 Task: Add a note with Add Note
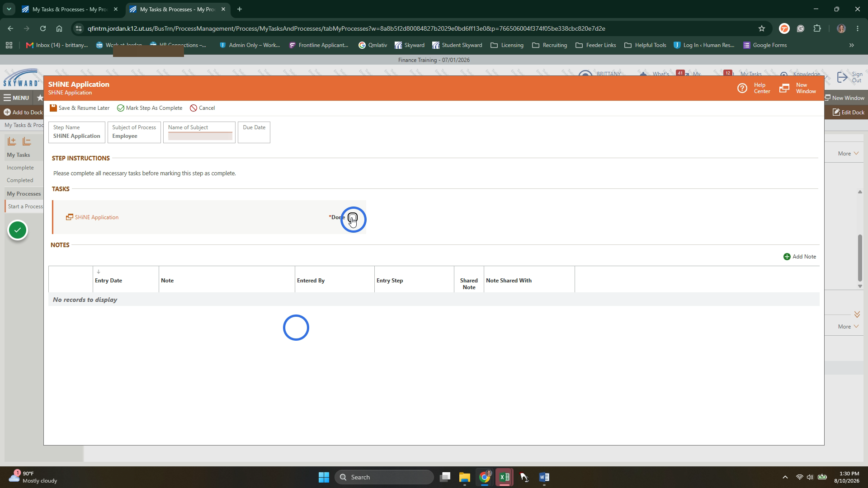coord(799,257)
